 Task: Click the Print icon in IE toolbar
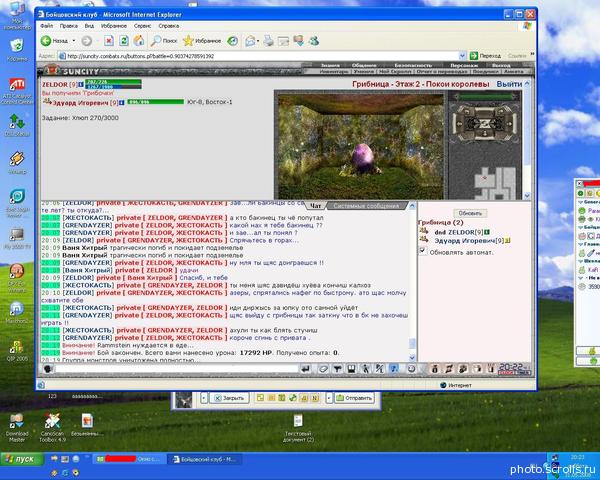268,41
